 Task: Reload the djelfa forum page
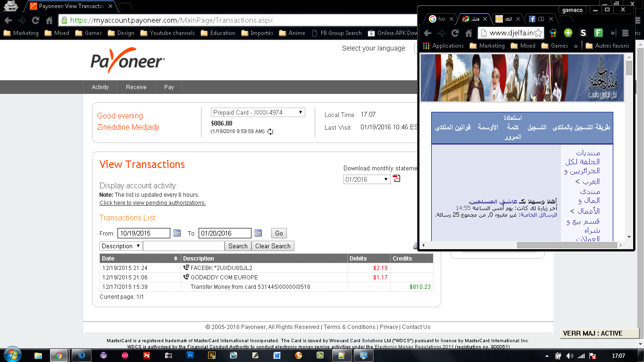[455, 33]
